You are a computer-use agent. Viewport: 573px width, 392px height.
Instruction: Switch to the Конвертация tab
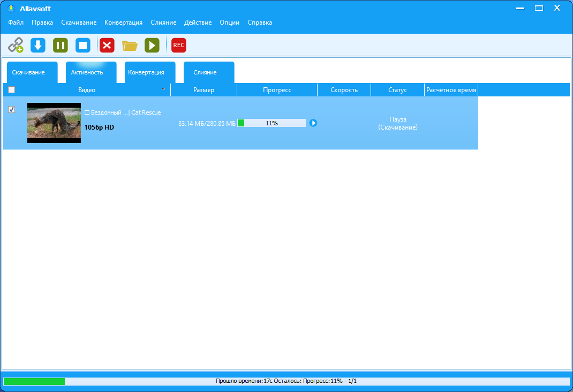(x=150, y=72)
